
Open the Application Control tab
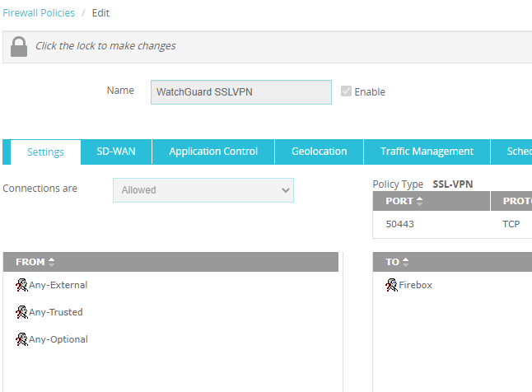[x=213, y=152]
